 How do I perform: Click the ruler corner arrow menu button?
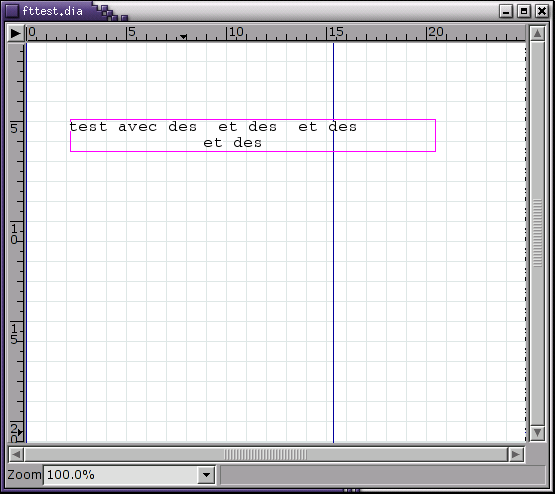[16, 33]
